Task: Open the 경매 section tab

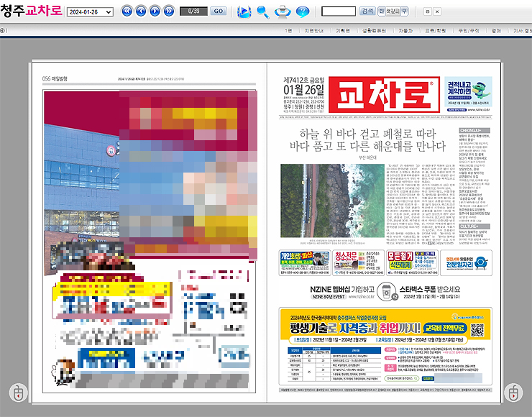Action: (496, 30)
